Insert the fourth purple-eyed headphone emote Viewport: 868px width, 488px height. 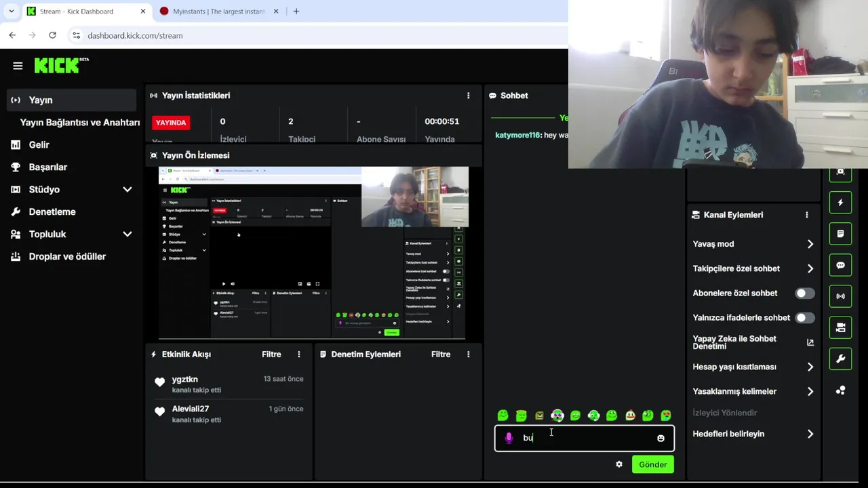[557, 415]
